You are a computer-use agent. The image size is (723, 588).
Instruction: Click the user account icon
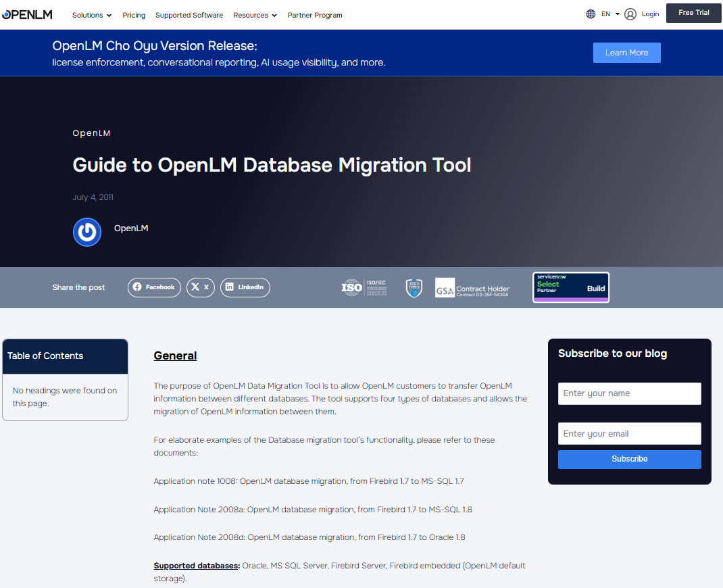[630, 14]
